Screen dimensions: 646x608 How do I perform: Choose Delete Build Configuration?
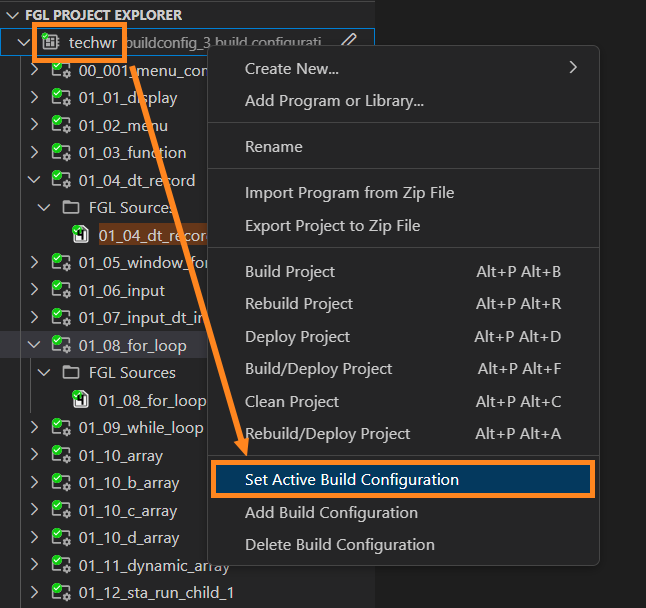pyautogui.click(x=340, y=545)
